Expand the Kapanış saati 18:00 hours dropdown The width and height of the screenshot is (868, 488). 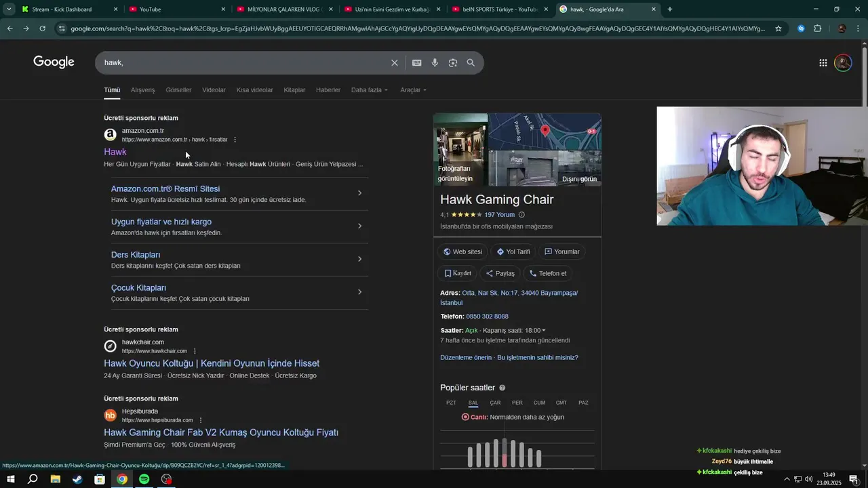(x=514, y=331)
